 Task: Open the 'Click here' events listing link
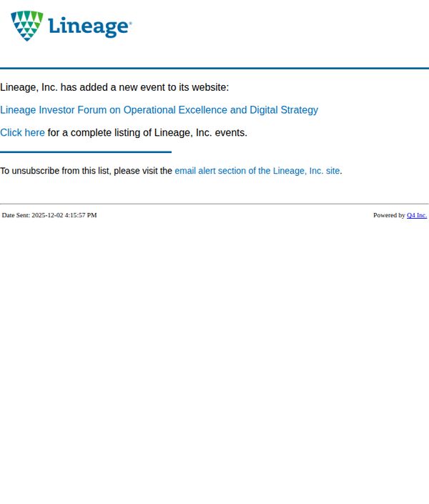22,132
